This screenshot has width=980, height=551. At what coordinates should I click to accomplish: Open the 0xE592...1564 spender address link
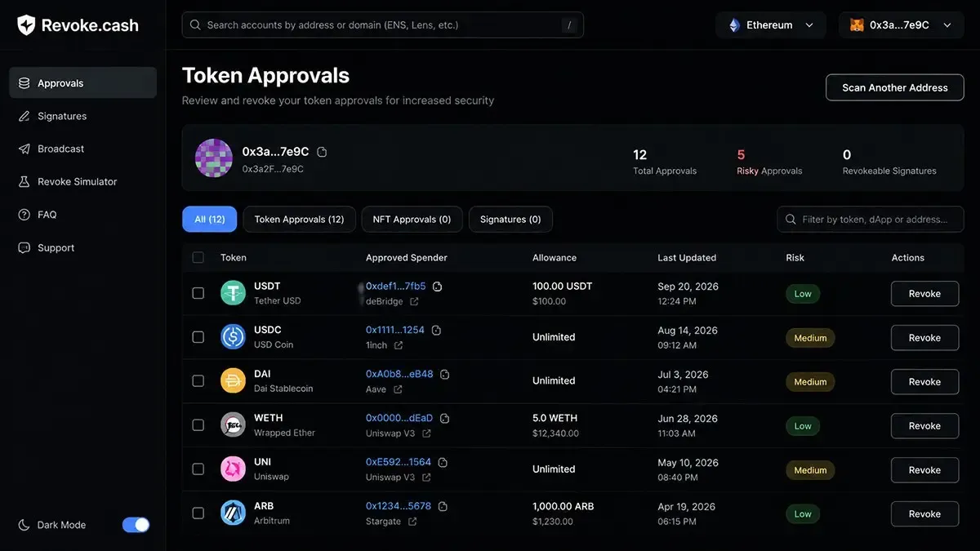point(399,462)
